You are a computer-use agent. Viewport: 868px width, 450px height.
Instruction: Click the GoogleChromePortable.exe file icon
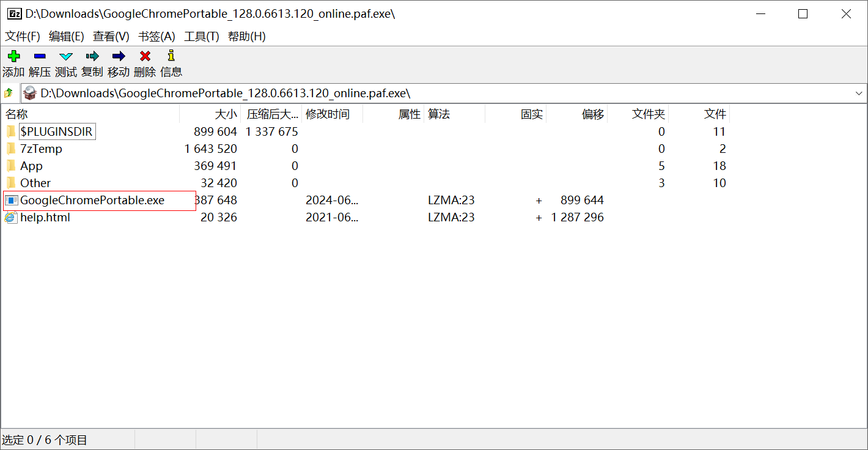(11, 200)
